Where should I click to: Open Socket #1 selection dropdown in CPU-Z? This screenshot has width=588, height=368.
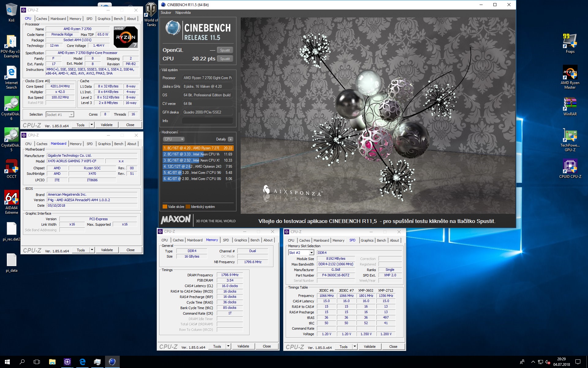(60, 114)
